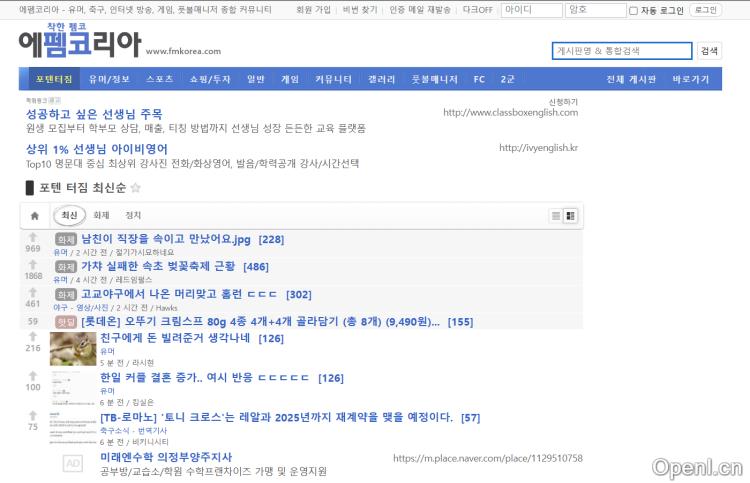This screenshot has height=483, width=750.
Task: Open the 바로가기 shortcuts menu
Action: tap(690, 79)
